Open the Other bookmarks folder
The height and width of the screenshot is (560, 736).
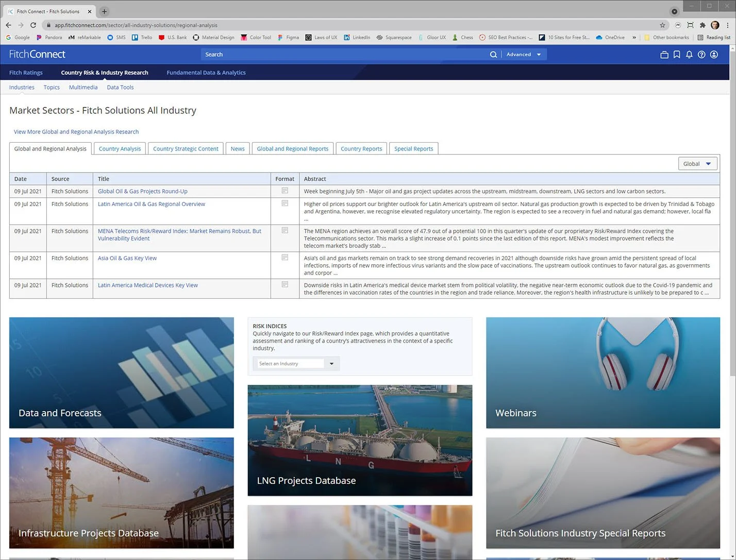pyautogui.click(x=666, y=37)
